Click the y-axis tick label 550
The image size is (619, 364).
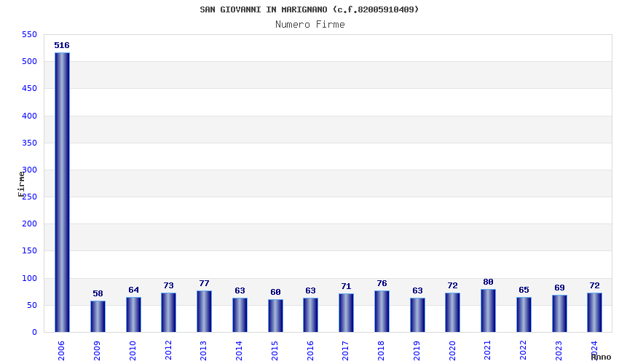30,35
